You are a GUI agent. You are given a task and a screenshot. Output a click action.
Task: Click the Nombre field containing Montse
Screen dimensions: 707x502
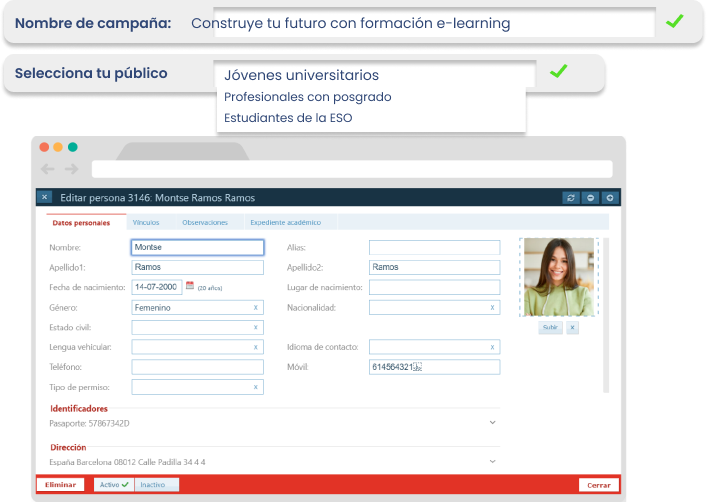tap(197, 247)
